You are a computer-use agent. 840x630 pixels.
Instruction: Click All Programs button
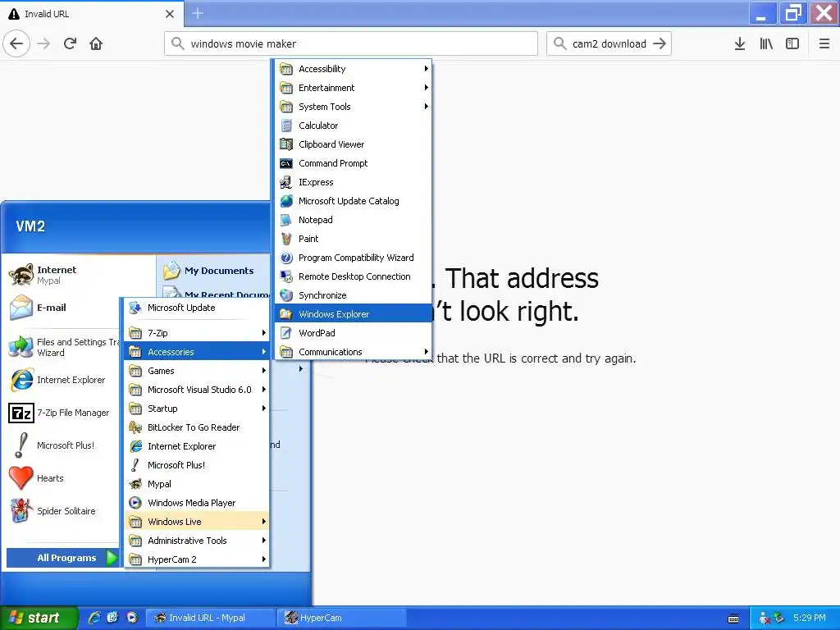62,558
